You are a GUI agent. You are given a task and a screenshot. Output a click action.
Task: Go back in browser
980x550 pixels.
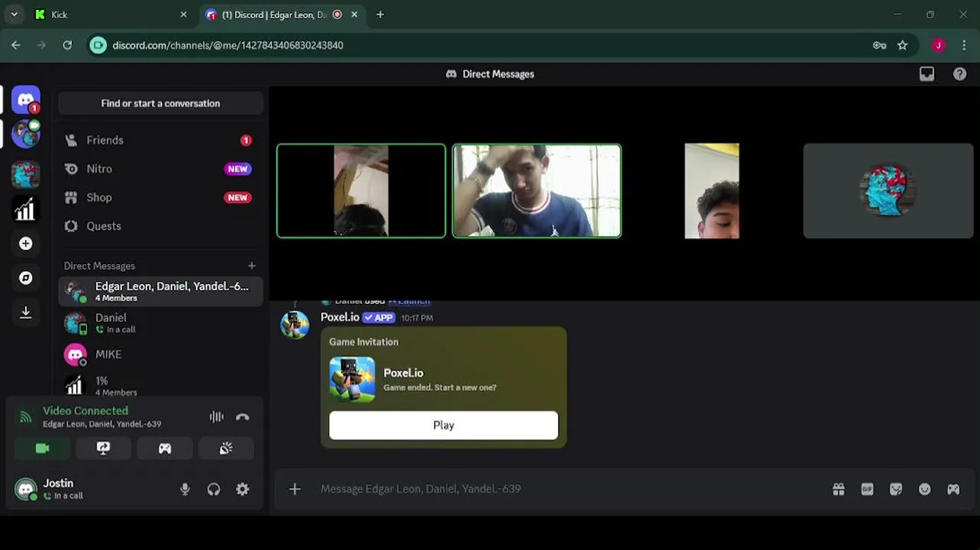(16, 45)
